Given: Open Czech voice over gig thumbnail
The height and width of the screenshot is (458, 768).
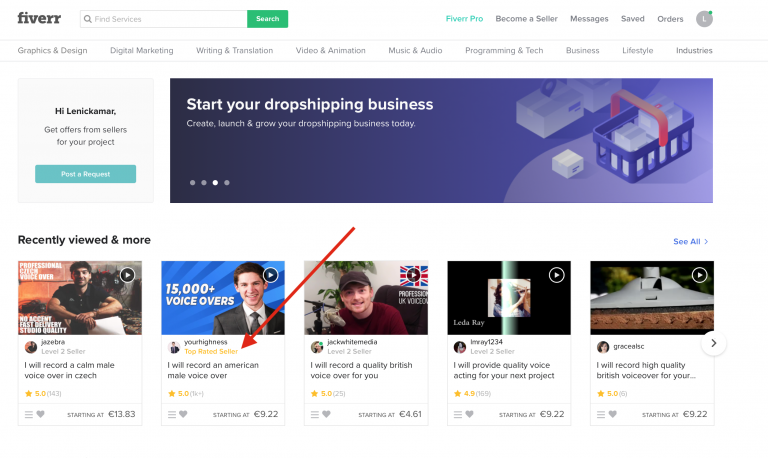Looking at the screenshot, I should (x=80, y=298).
